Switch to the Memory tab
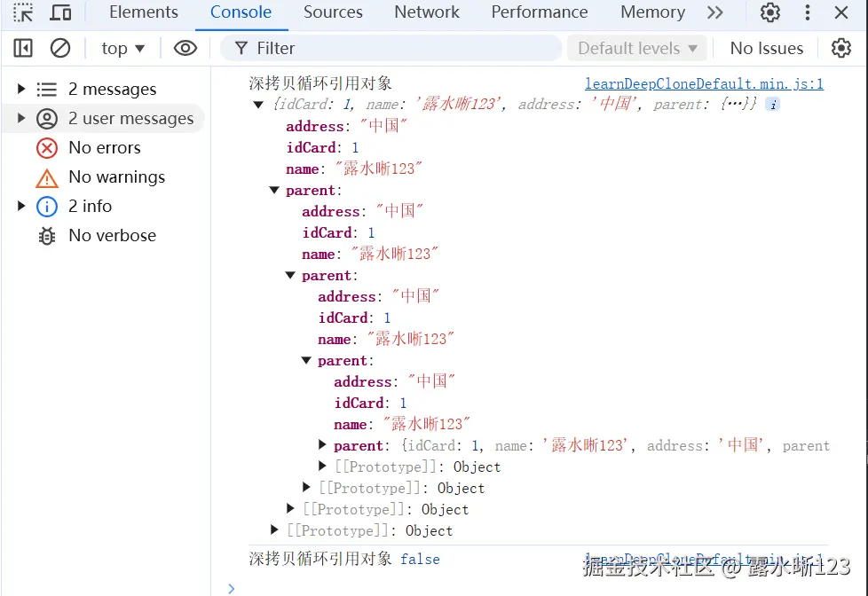 (x=652, y=12)
